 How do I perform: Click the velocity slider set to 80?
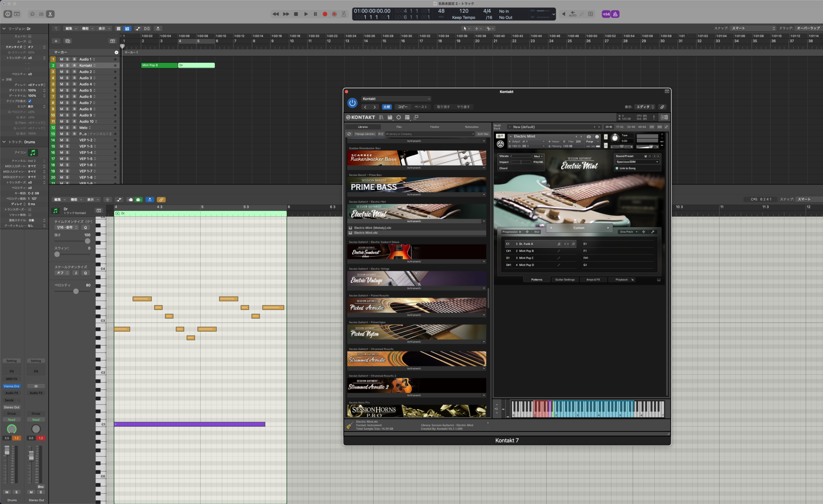pyautogui.click(x=76, y=291)
